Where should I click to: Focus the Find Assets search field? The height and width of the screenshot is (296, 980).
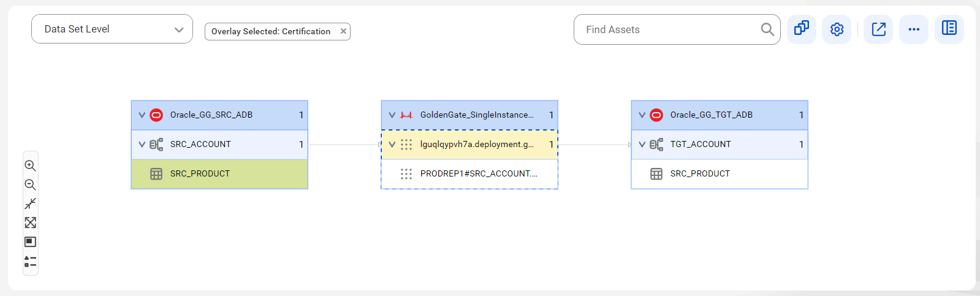click(677, 29)
